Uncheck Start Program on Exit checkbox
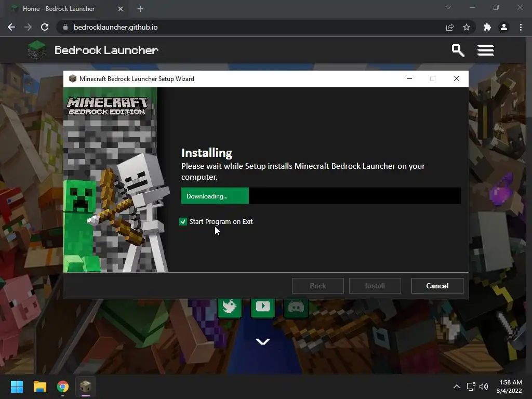This screenshot has width=532, height=399. [x=183, y=221]
